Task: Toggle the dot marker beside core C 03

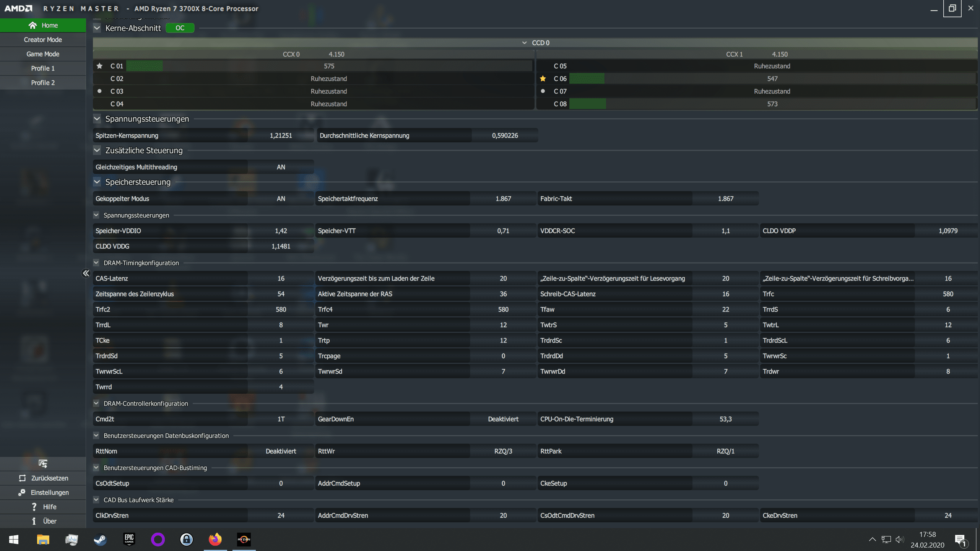Action: pos(99,91)
